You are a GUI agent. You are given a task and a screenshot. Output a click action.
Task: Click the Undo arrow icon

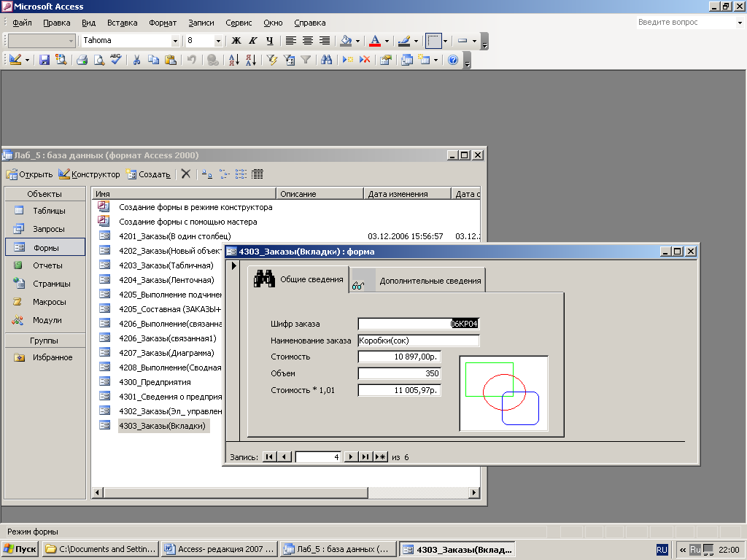(192, 60)
